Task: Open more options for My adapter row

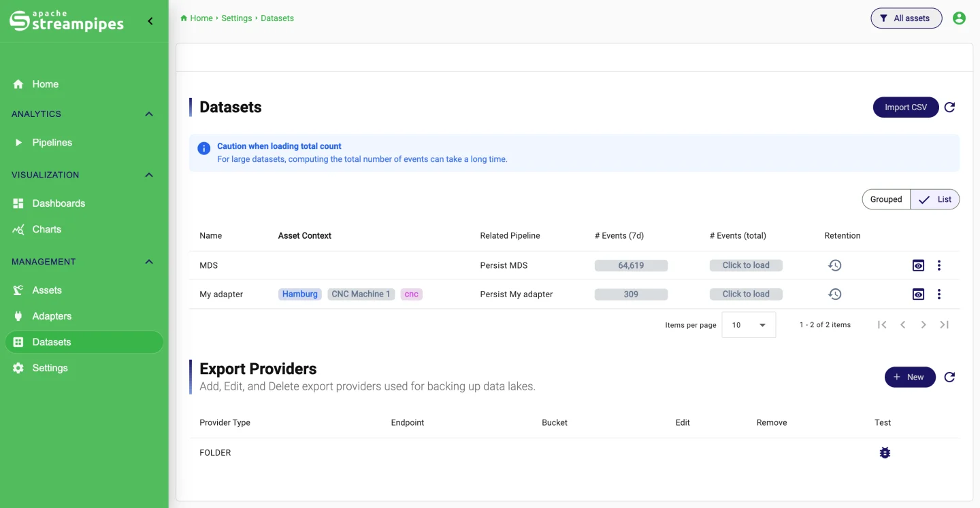Action: tap(939, 294)
